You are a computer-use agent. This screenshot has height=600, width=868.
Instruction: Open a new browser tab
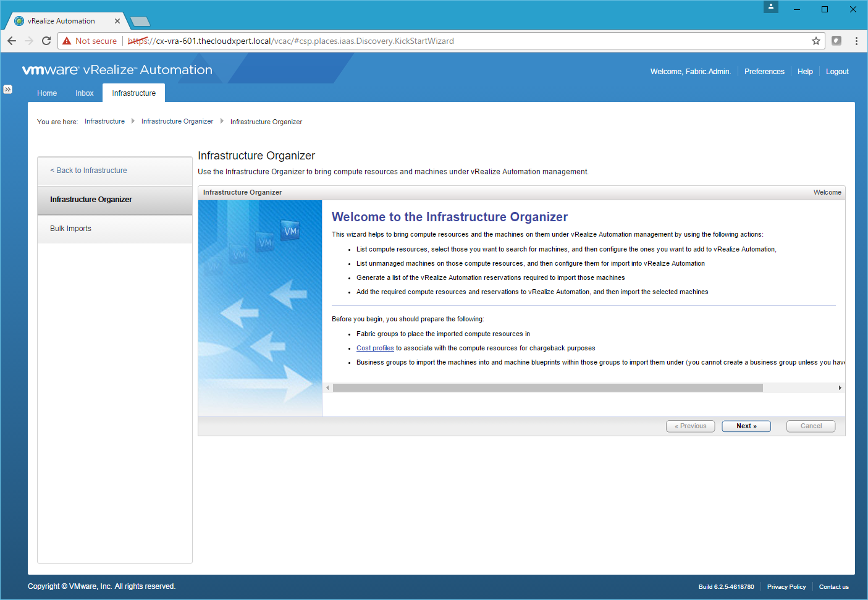(140, 22)
